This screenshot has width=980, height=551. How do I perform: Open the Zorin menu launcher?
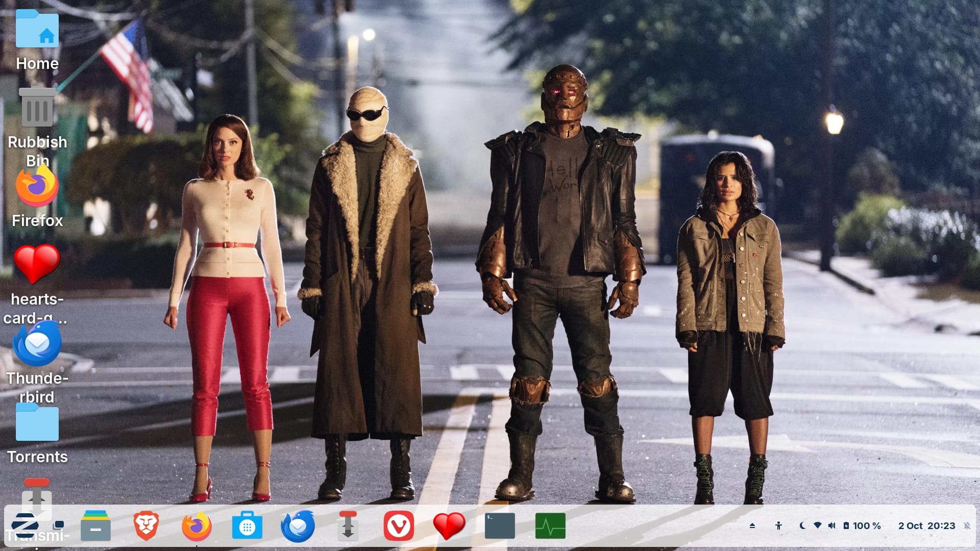(24, 526)
